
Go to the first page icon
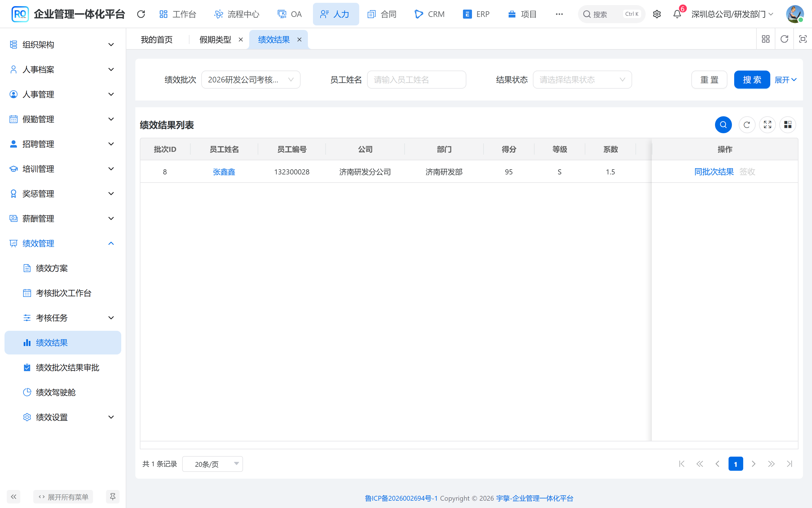point(681,464)
